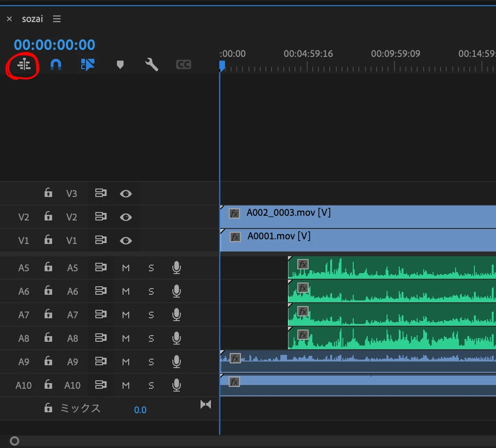Click the A10 track target label
This screenshot has height=448, width=496.
[x=72, y=385]
